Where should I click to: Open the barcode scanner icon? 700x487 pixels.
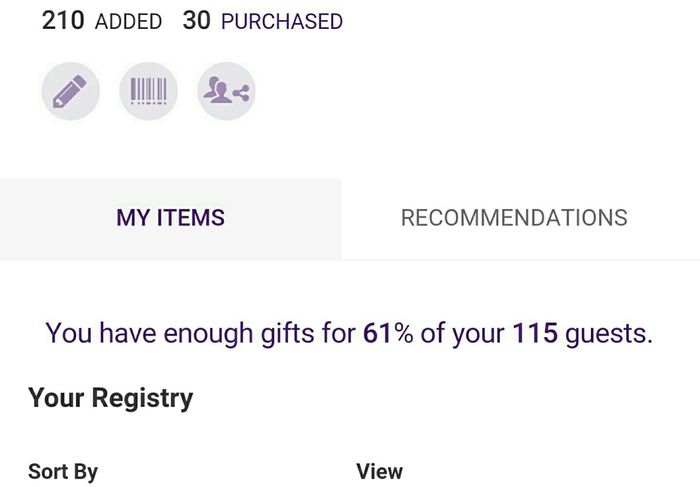pyautogui.click(x=148, y=92)
